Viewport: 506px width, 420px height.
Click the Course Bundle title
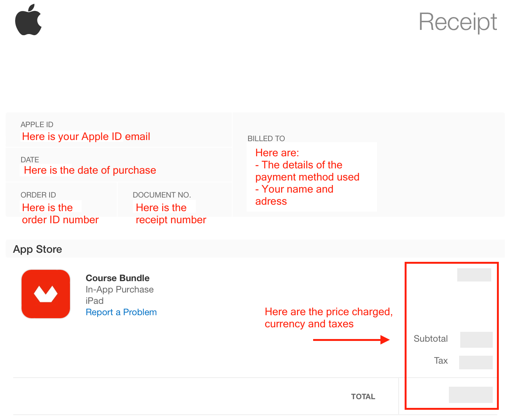coord(118,278)
